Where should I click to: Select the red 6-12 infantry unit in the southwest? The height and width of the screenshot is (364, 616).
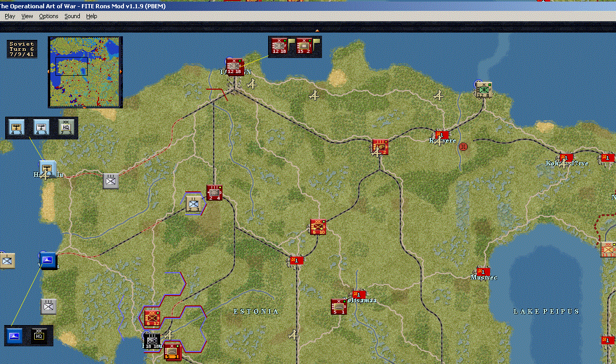152,318
